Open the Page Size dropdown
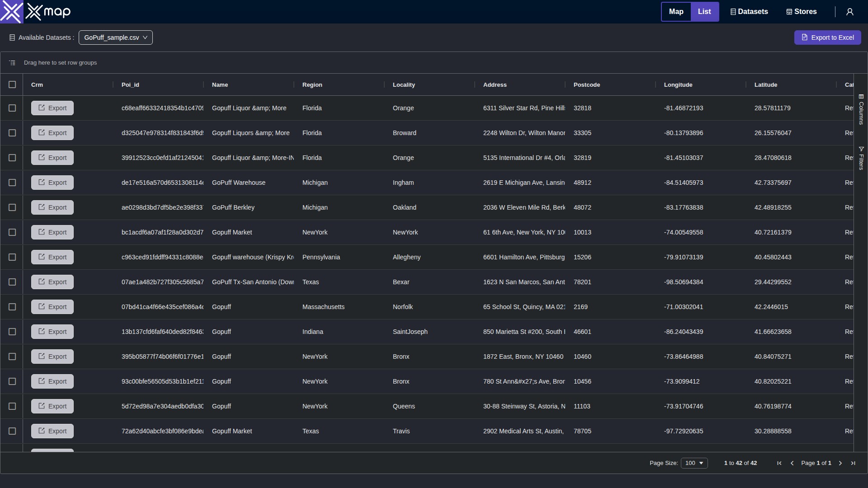 [694, 463]
